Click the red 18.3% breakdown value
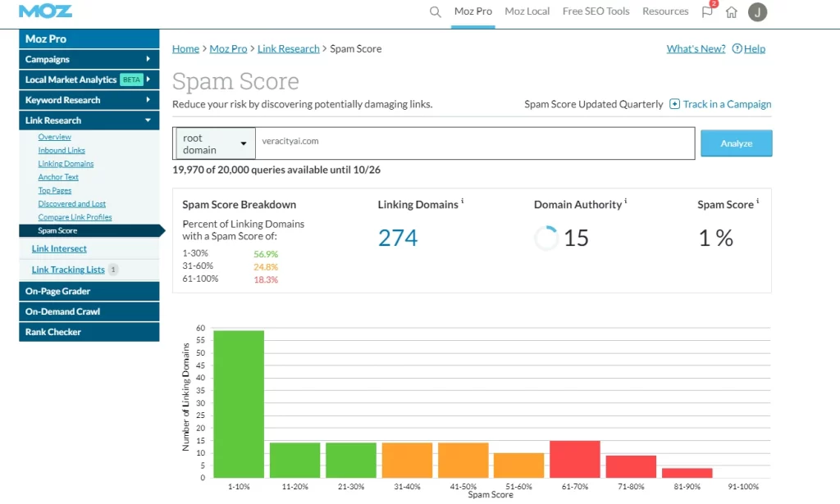 [266, 279]
